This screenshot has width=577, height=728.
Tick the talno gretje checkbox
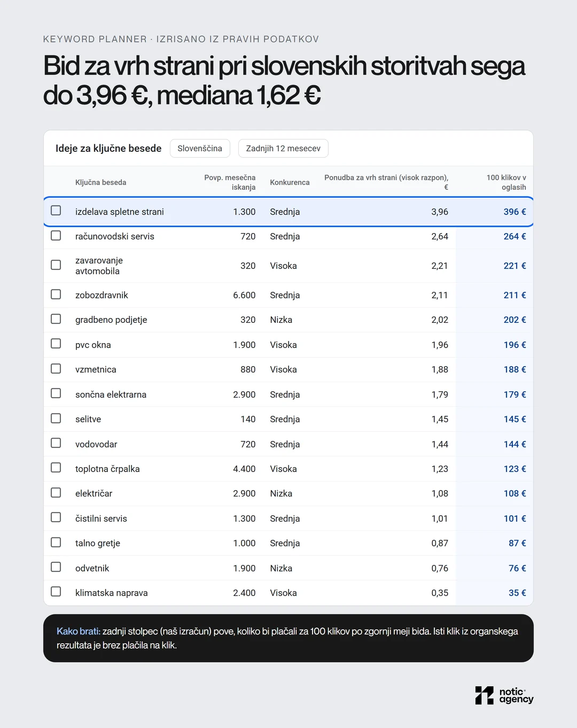click(x=56, y=543)
